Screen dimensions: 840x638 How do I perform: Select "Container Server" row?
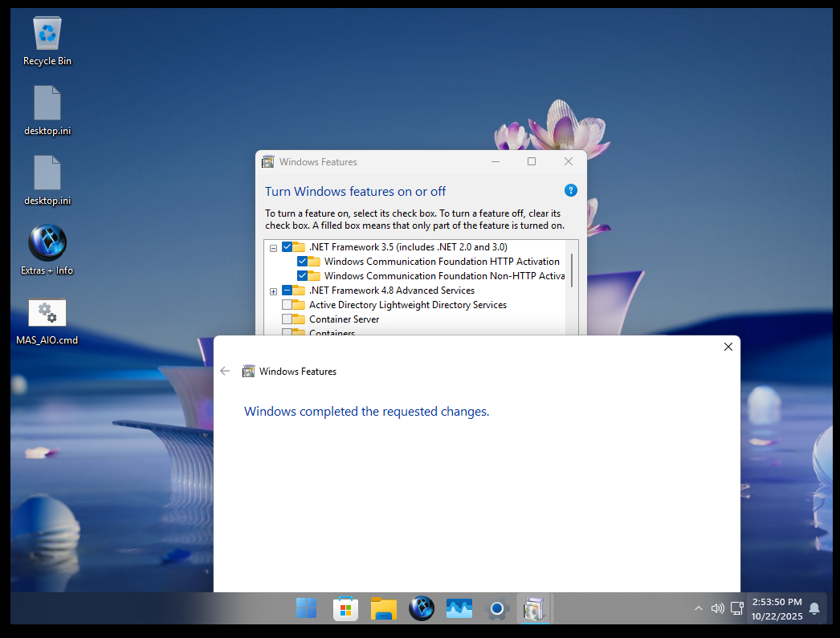tap(344, 319)
